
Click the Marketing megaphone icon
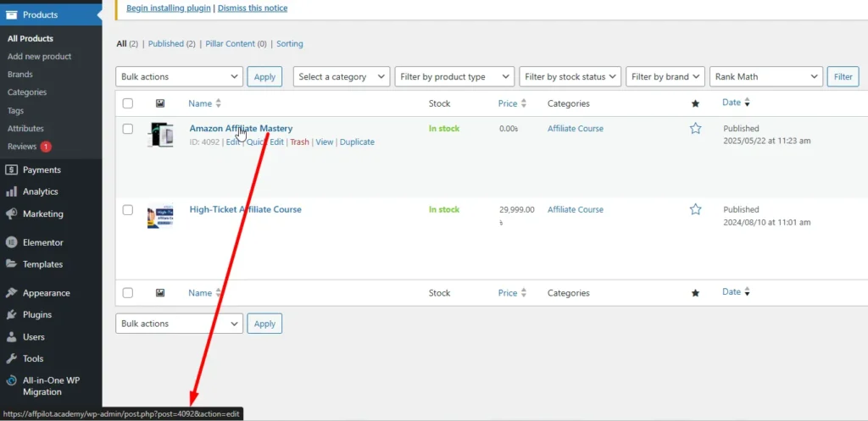[x=11, y=213]
